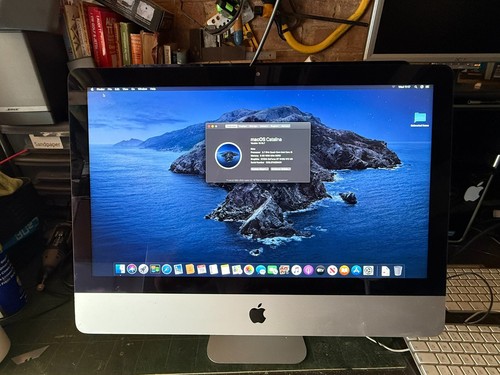Switch to Storage tab in About This Mac
The width and height of the screenshot is (500, 375).
[x=253, y=126]
